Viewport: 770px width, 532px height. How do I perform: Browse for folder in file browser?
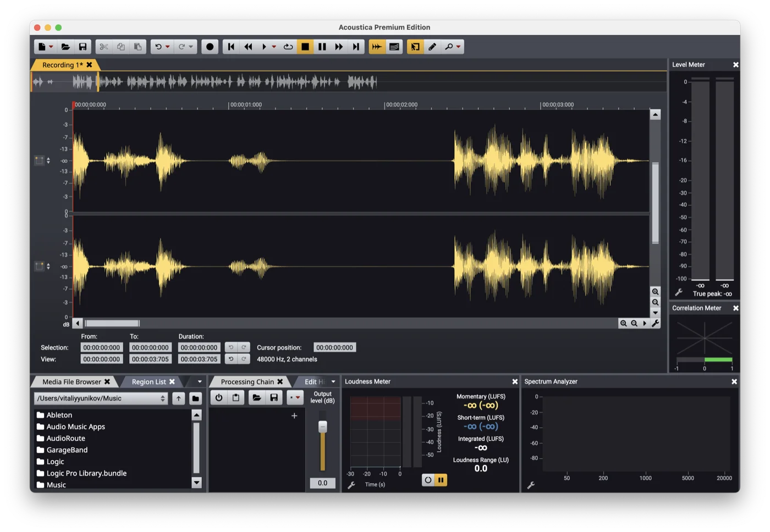coord(195,398)
